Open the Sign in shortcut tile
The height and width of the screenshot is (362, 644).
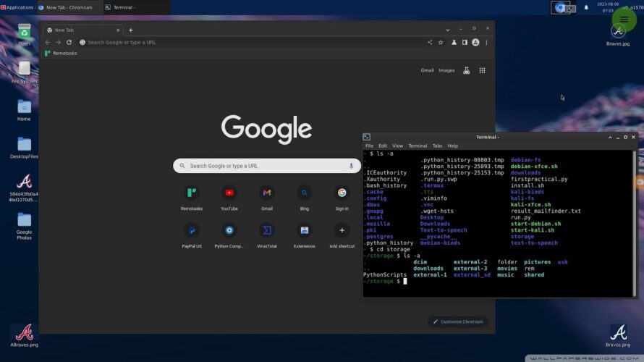[x=342, y=193]
